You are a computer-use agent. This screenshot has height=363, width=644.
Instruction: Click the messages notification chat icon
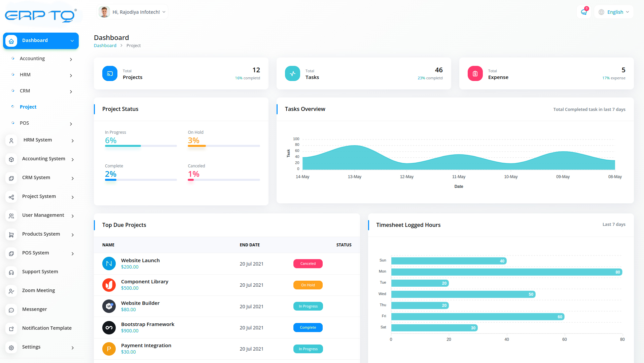click(x=584, y=12)
